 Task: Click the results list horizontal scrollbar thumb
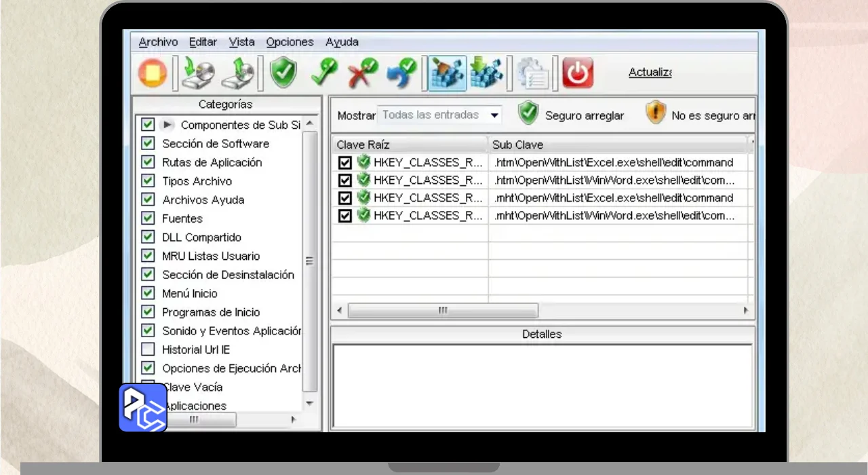(443, 311)
